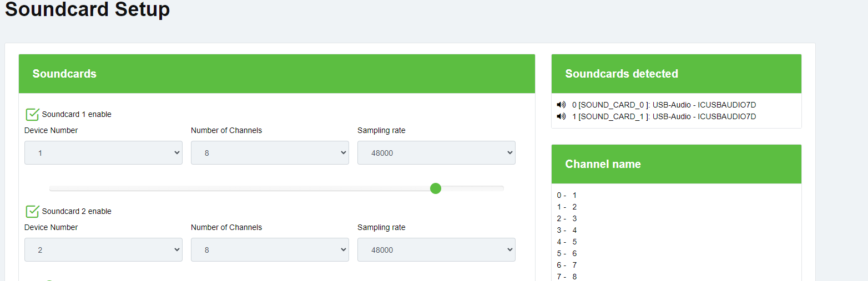Click speaker icon beside SOUND_CARD_1 entry
The height and width of the screenshot is (281, 868).
561,116
